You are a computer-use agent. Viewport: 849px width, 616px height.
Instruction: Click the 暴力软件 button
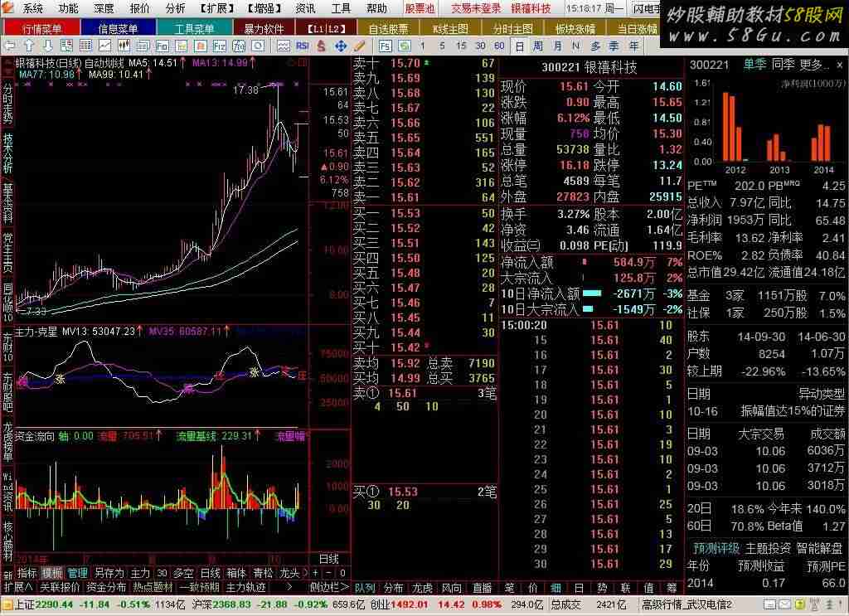click(264, 28)
